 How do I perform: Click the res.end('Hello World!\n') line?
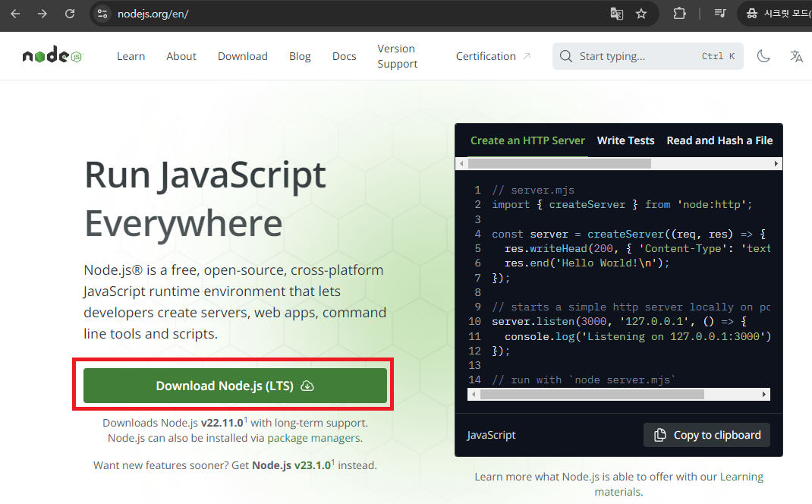pos(587,263)
